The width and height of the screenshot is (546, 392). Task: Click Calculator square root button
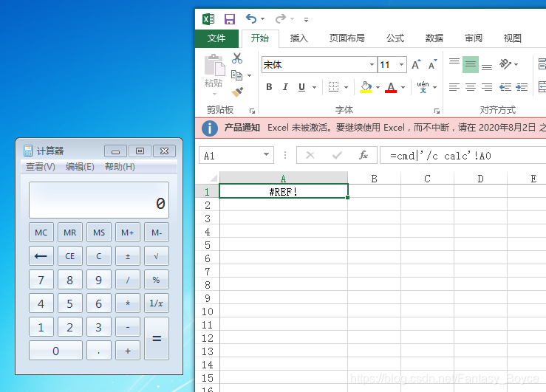tap(157, 256)
